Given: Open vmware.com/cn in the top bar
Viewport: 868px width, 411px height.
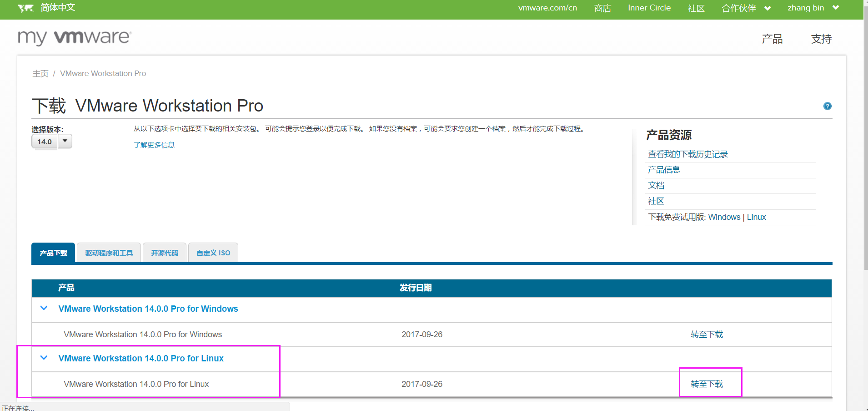Looking at the screenshot, I should (x=547, y=8).
